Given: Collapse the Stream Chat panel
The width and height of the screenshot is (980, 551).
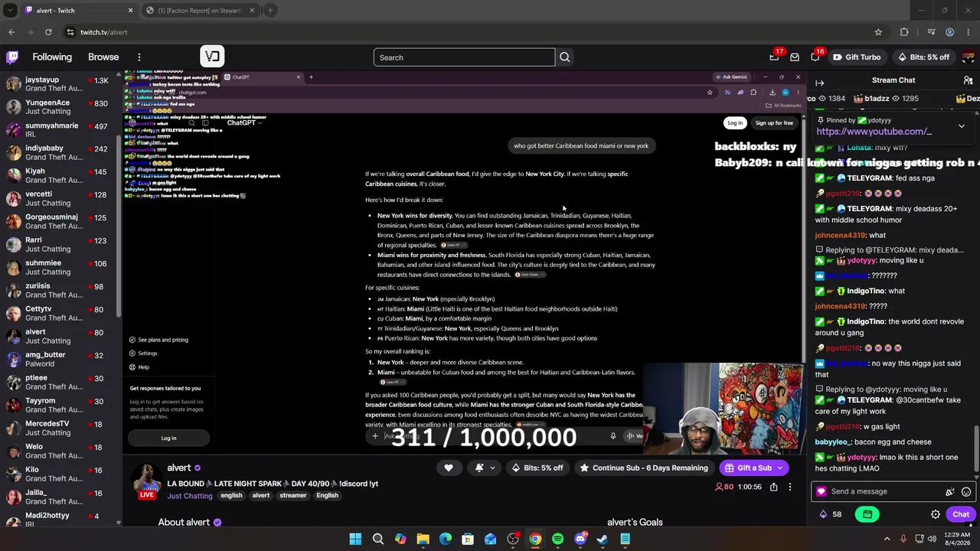Looking at the screenshot, I should tap(820, 83).
